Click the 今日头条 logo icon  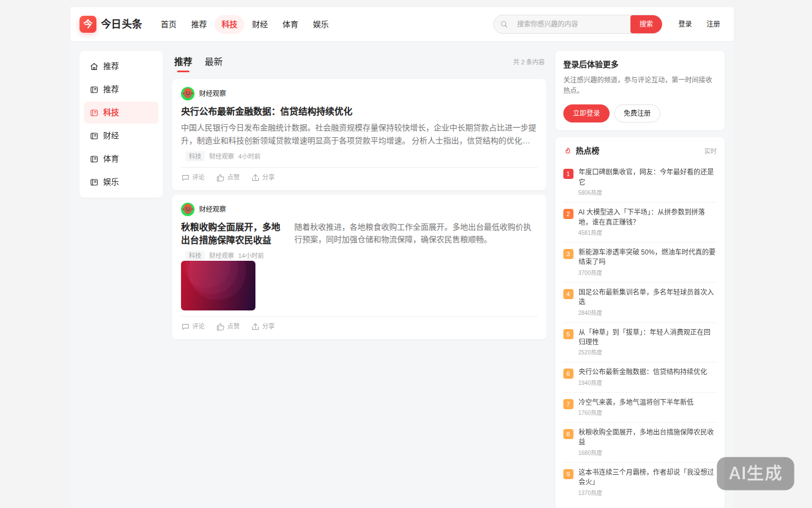[x=88, y=24]
